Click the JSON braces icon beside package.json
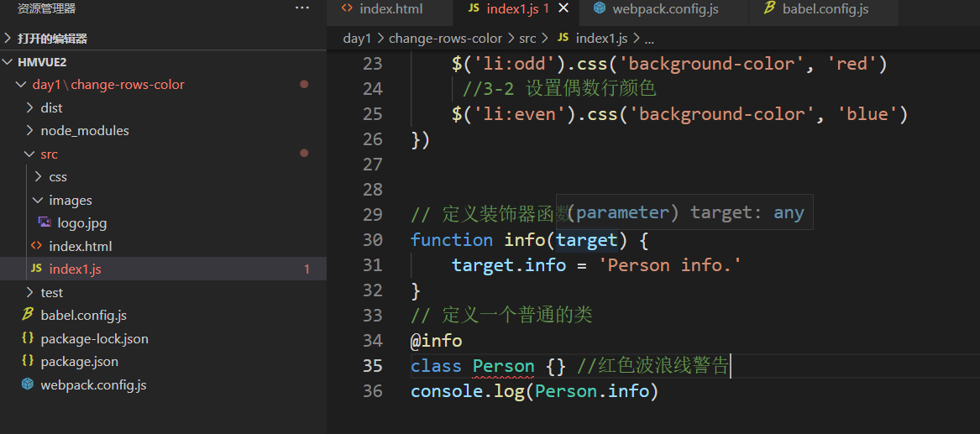The image size is (980, 434). point(28,362)
